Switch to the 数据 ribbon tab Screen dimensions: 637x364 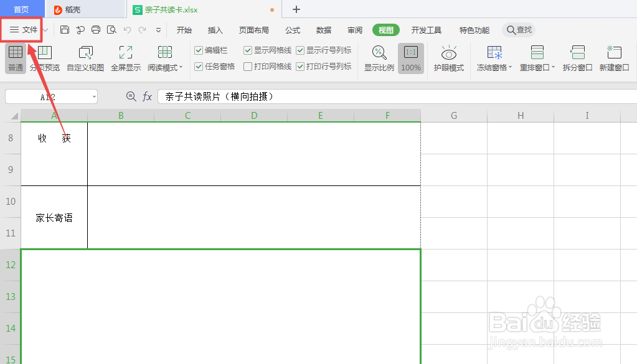[324, 30]
